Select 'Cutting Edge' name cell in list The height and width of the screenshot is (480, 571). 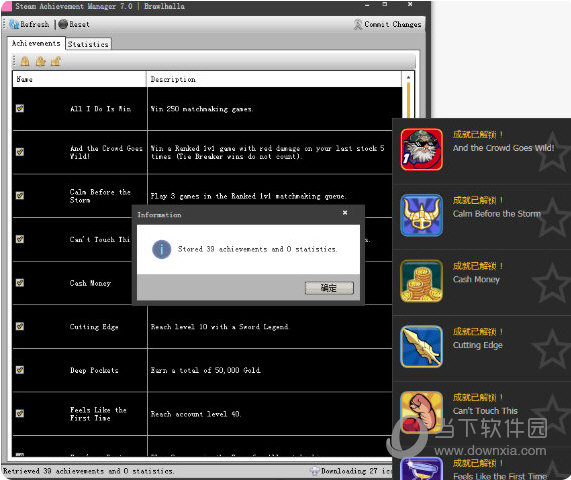94,327
